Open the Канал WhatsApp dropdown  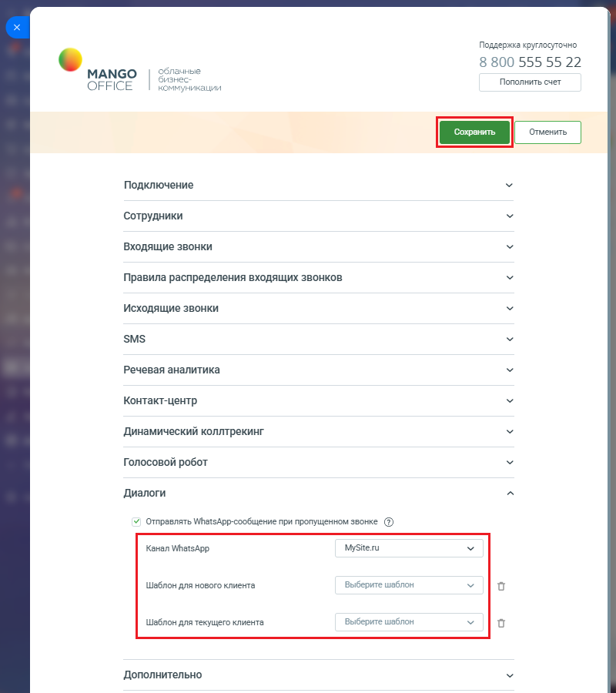(409, 548)
